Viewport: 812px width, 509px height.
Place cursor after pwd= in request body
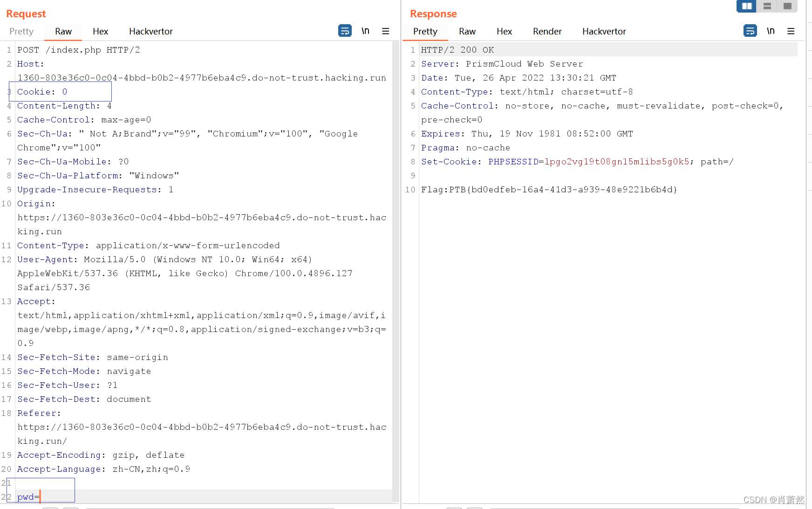click(40, 497)
